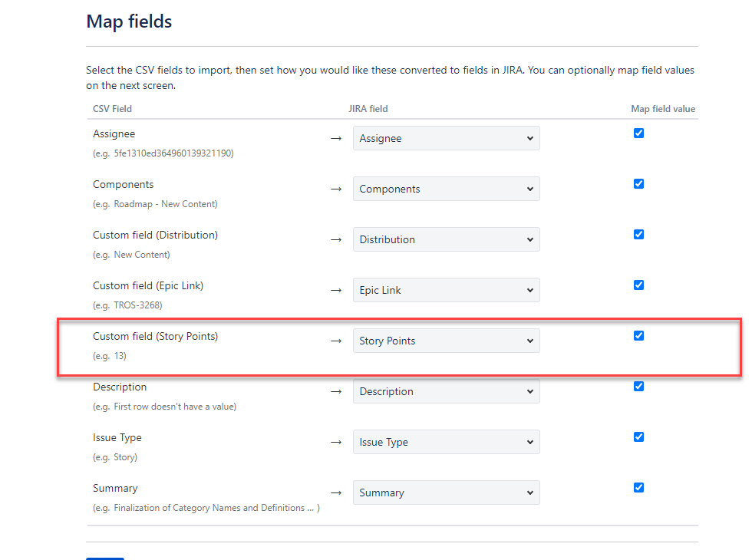Image resolution: width=752 pixels, height=560 pixels.
Task: Open the Epic Link JIRA field dropdown
Action: pos(446,290)
